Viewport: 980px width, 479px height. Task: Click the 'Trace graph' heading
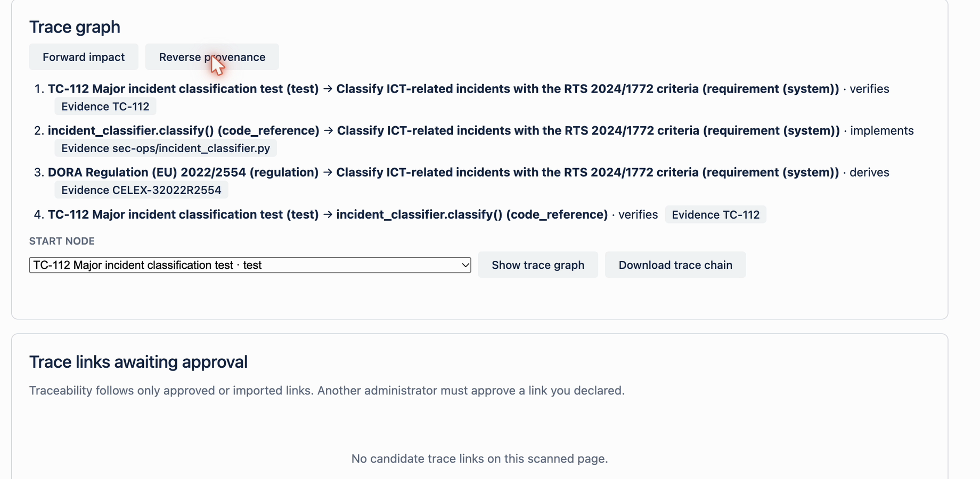click(x=75, y=27)
